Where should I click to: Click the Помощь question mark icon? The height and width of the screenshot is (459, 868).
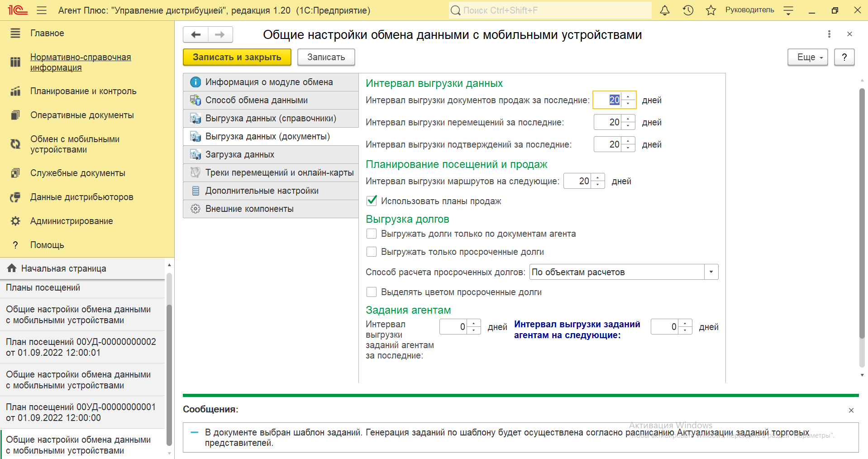click(15, 245)
